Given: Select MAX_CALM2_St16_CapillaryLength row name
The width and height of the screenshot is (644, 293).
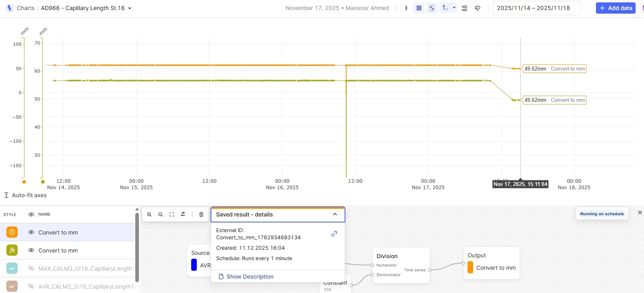Looking at the screenshot, I should click(x=86, y=269).
